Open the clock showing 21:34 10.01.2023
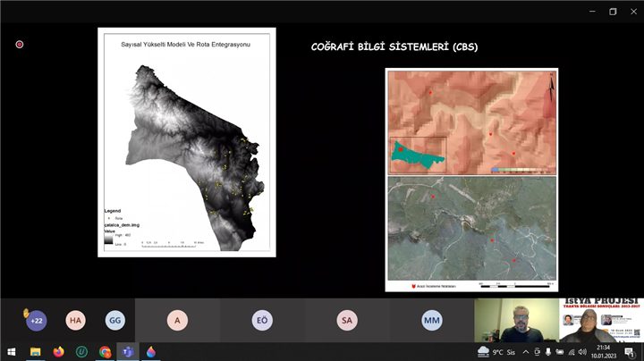 [x=604, y=352]
